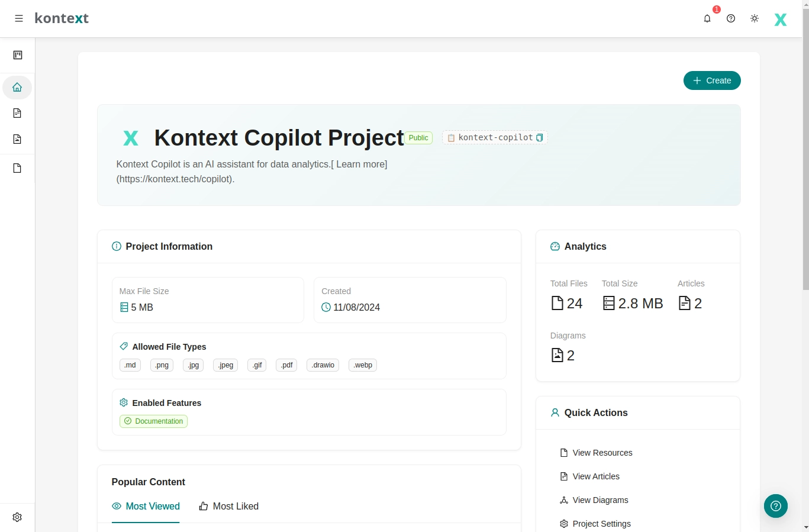
Task: Click the Analytics dashboard icon
Action: [555, 246]
